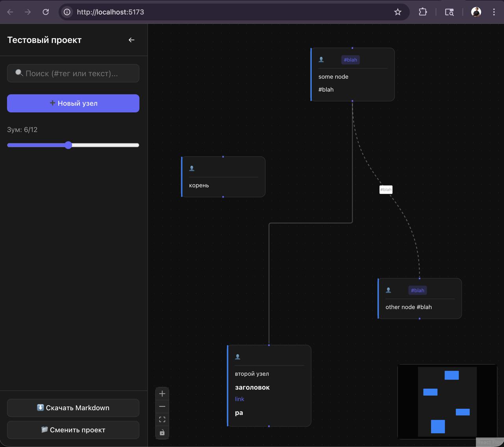Click the 'Тестовый проект' project title
This screenshot has width=504, height=447.
[44, 40]
